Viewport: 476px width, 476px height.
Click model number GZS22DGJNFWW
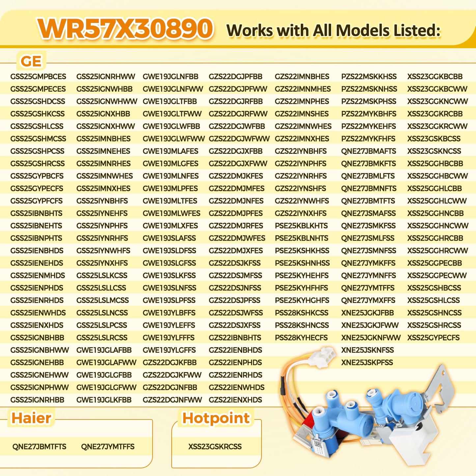coord(172,400)
